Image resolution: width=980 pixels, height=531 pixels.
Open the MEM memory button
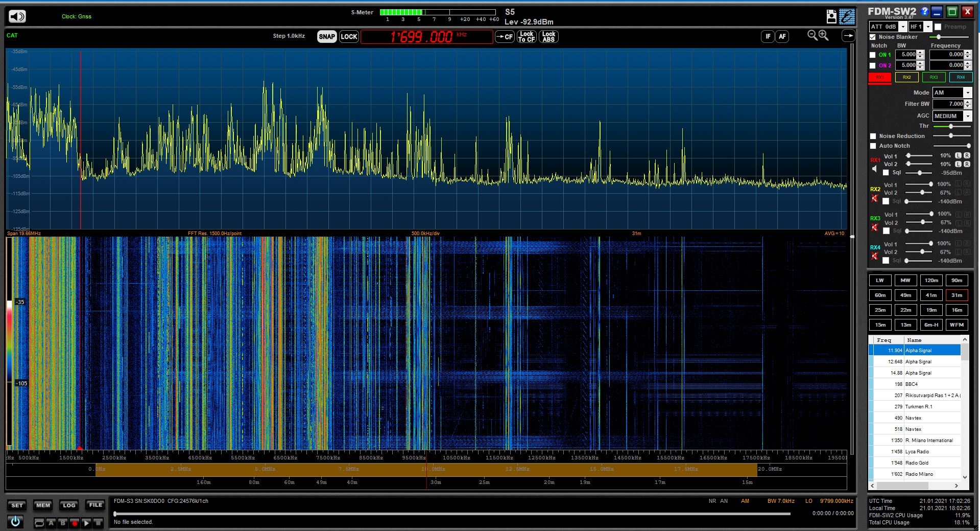click(43, 505)
